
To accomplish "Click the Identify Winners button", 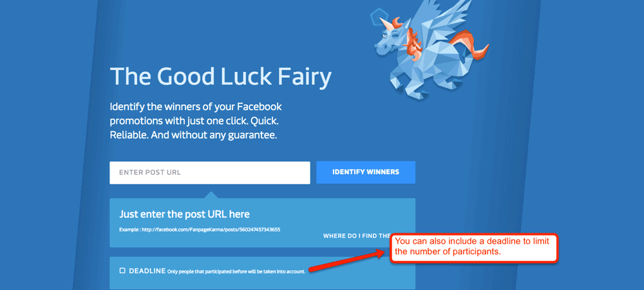I will [366, 172].
